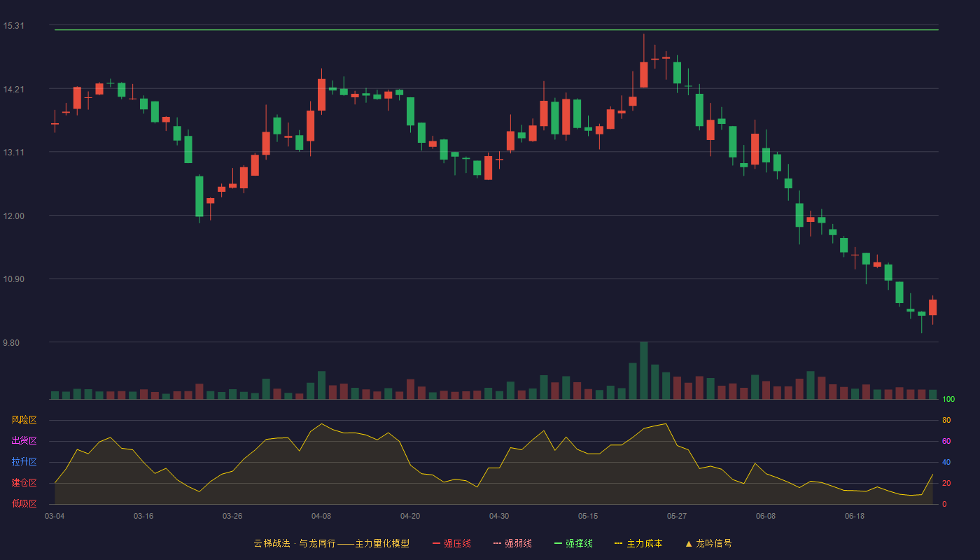Screen dimensions: 980x560
Task: Click the 04-08 date label
Action: (x=321, y=516)
